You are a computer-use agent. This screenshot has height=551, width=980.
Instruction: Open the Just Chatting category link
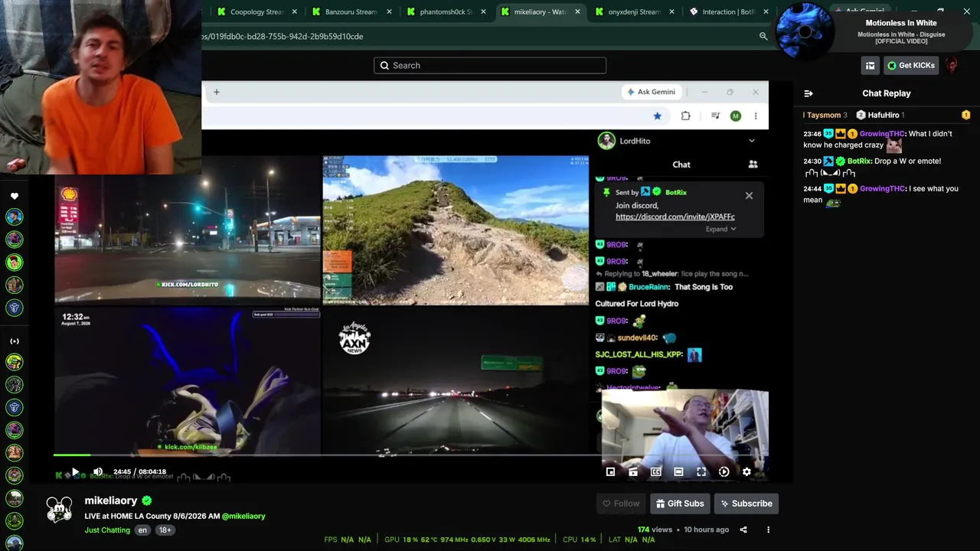[x=107, y=530]
